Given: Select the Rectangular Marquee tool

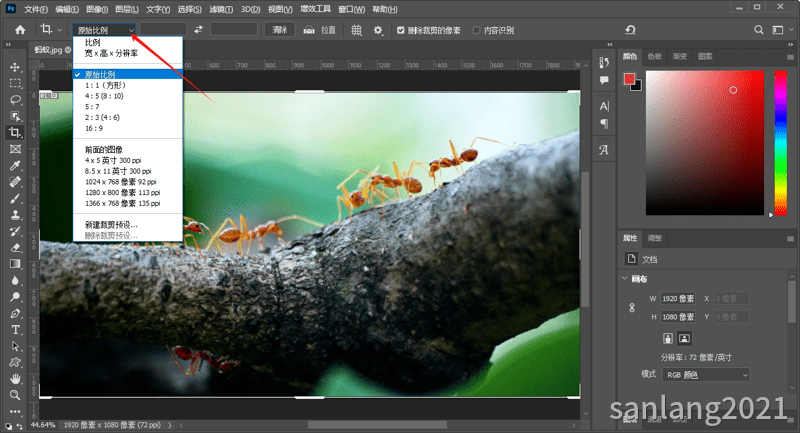Looking at the screenshot, I should pyautogui.click(x=15, y=83).
